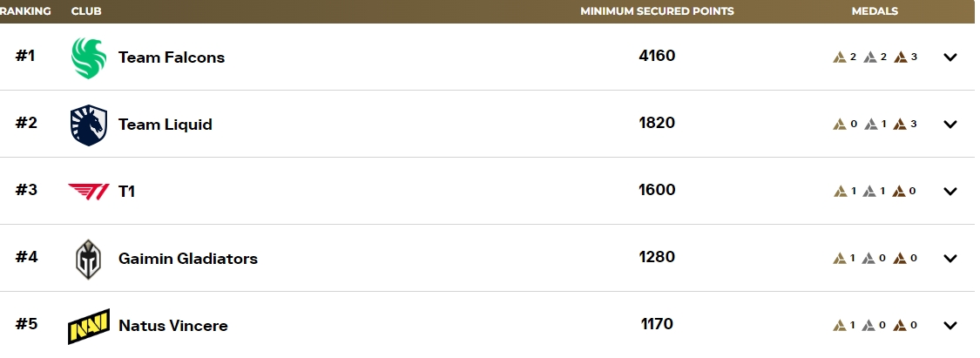
Task: Click Team Falcons gold medal icon
Action: (840, 57)
